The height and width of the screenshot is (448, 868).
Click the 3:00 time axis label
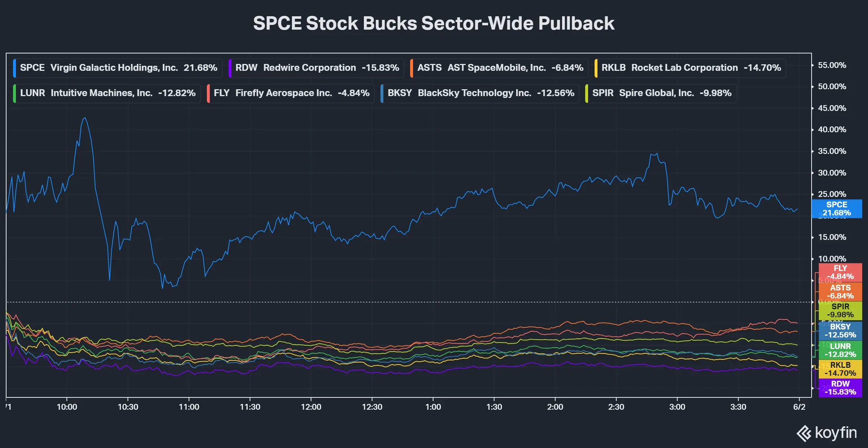[677, 407]
